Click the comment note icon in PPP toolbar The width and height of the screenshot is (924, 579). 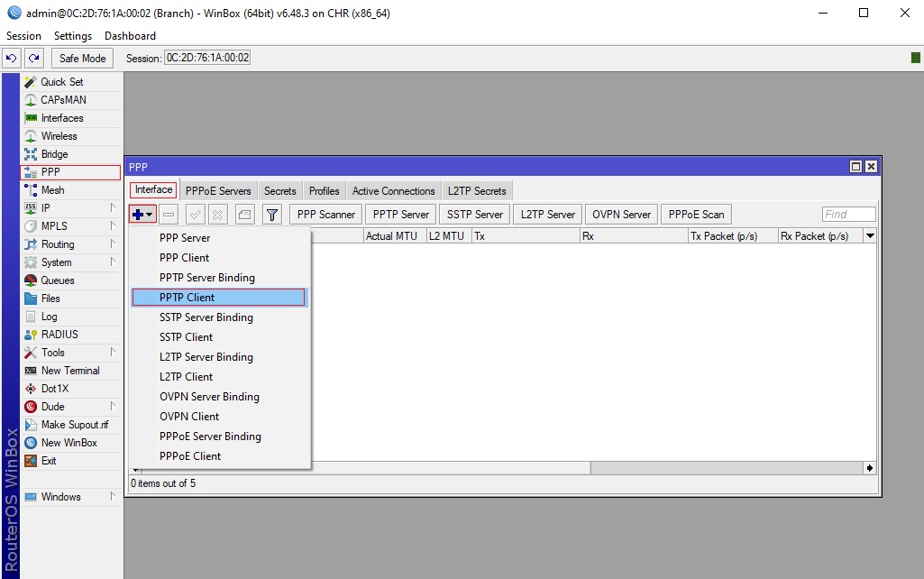tap(245, 215)
